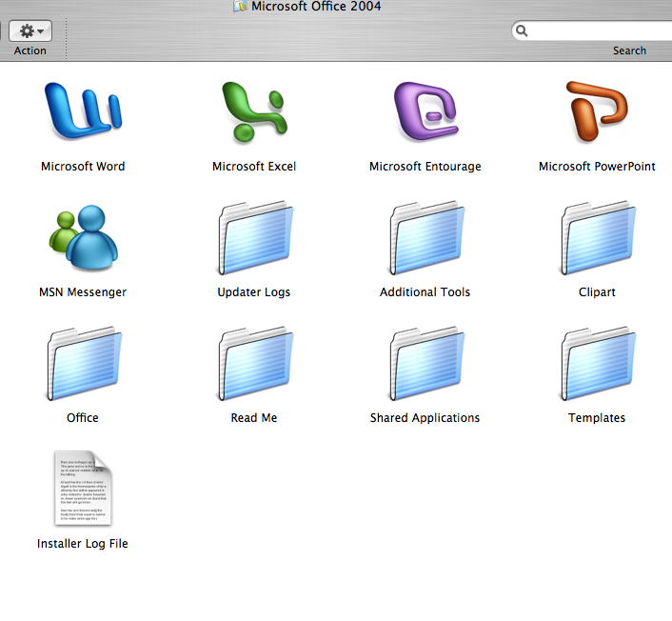Select the Microsoft PowerPoint application icon
The height and width of the screenshot is (621, 672).
tap(597, 111)
